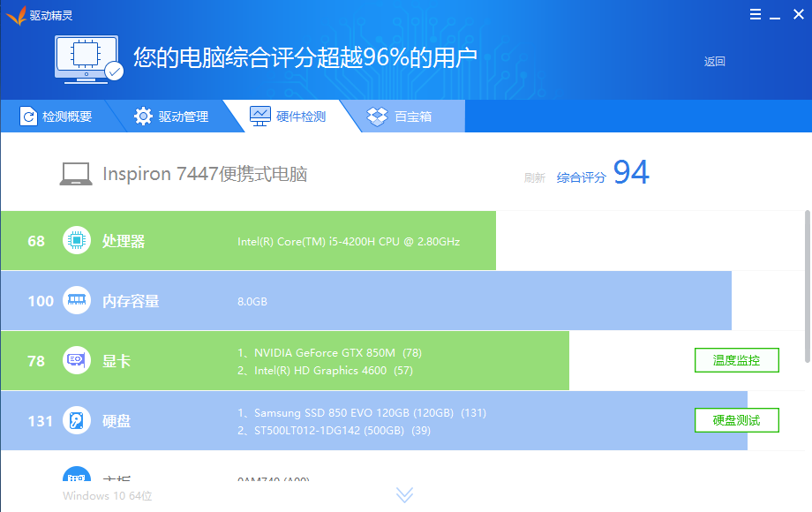Expand more hardware with double chevron

(404, 494)
